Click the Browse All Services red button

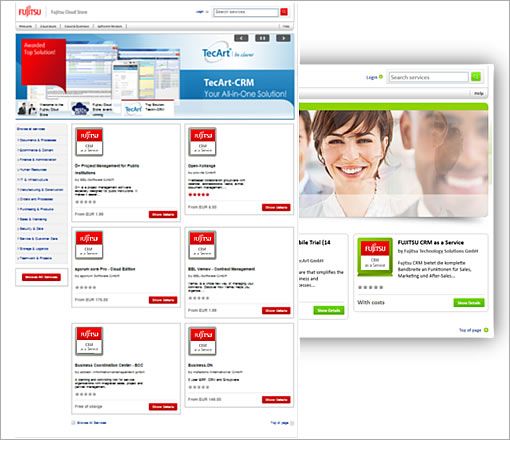pos(41,277)
